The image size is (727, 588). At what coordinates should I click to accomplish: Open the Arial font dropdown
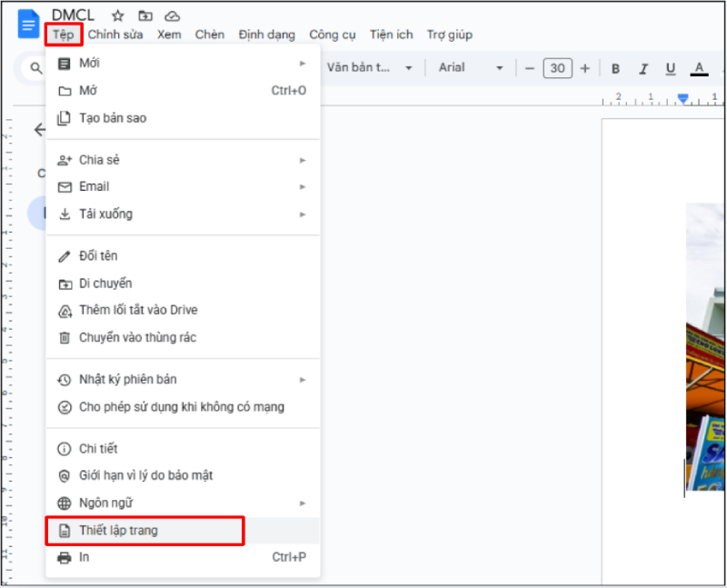pos(470,68)
